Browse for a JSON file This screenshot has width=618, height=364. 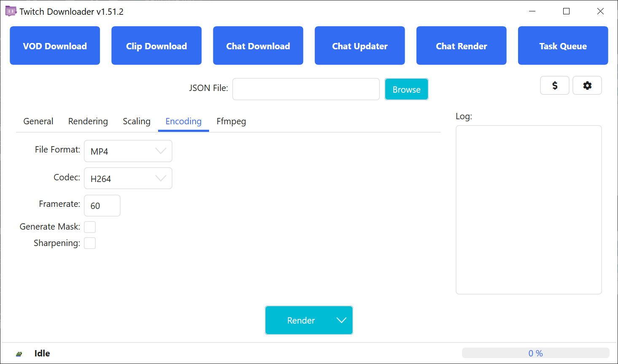point(406,89)
